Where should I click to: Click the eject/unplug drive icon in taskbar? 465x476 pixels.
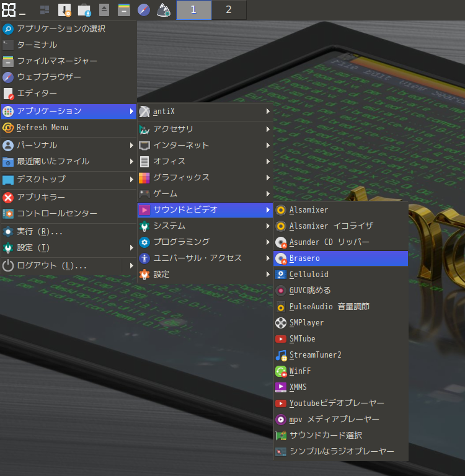(x=104, y=10)
